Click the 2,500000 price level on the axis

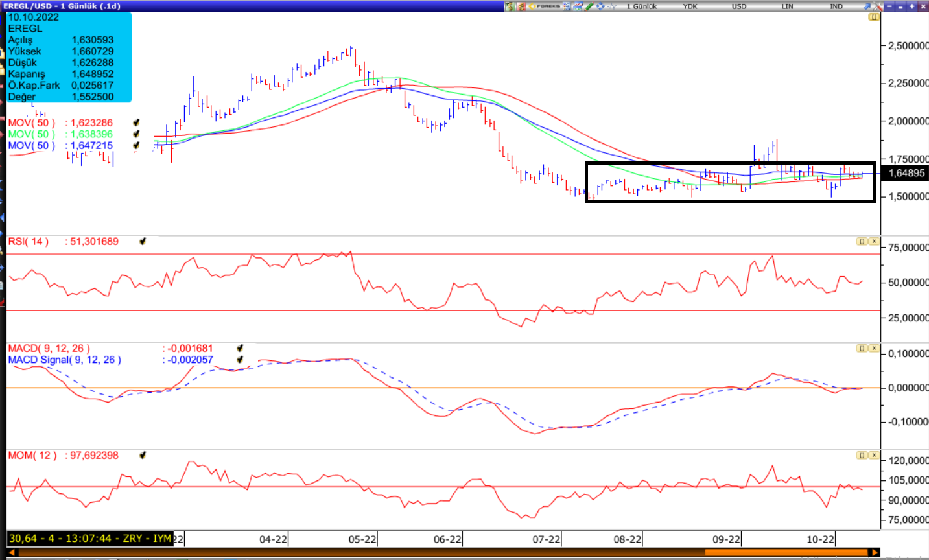tap(908, 45)
